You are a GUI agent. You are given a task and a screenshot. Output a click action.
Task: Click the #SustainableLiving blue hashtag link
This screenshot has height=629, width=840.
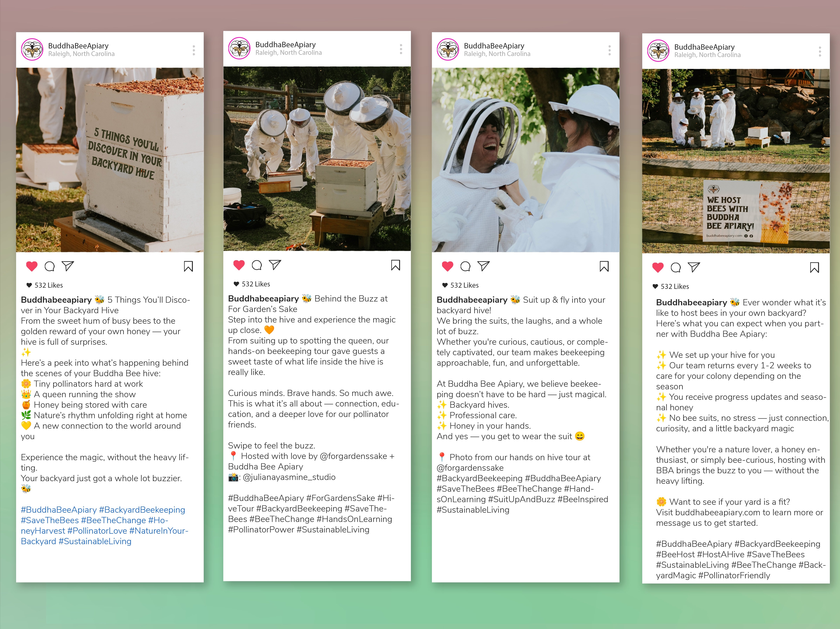[x=95, y=541]
